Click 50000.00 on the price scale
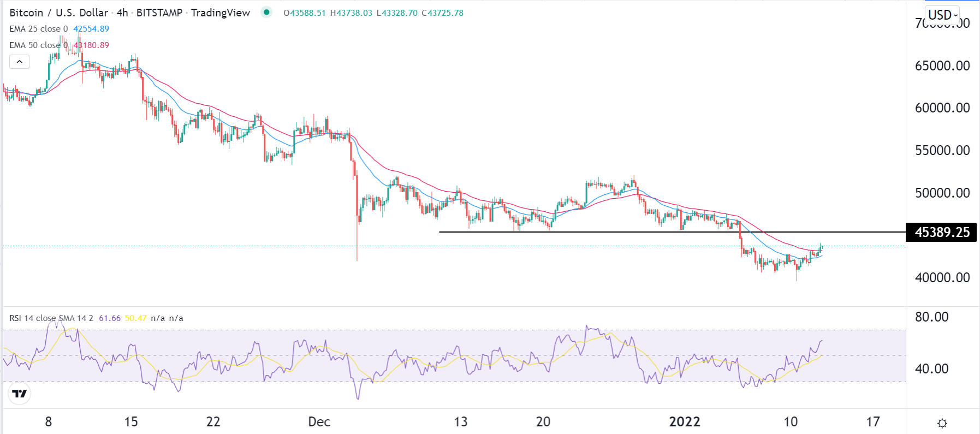Image resolution: width=980 pixels, height=434 pixels. 942,193
